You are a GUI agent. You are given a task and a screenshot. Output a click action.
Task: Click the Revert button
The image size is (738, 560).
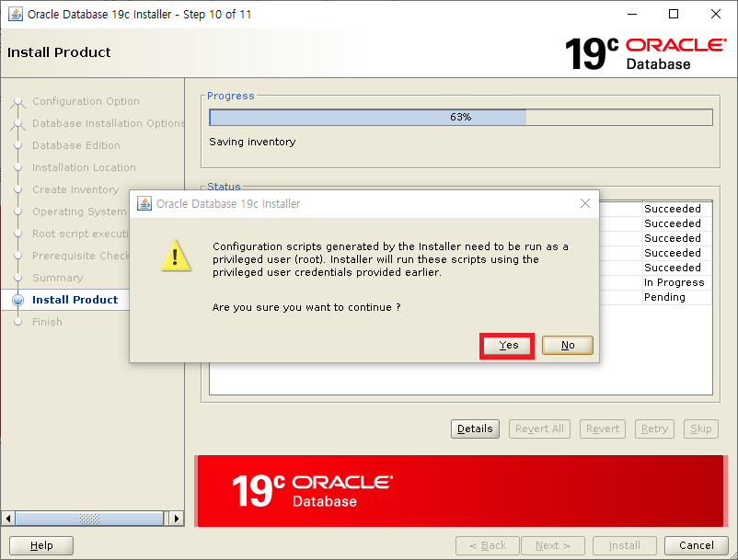(603, 429)
